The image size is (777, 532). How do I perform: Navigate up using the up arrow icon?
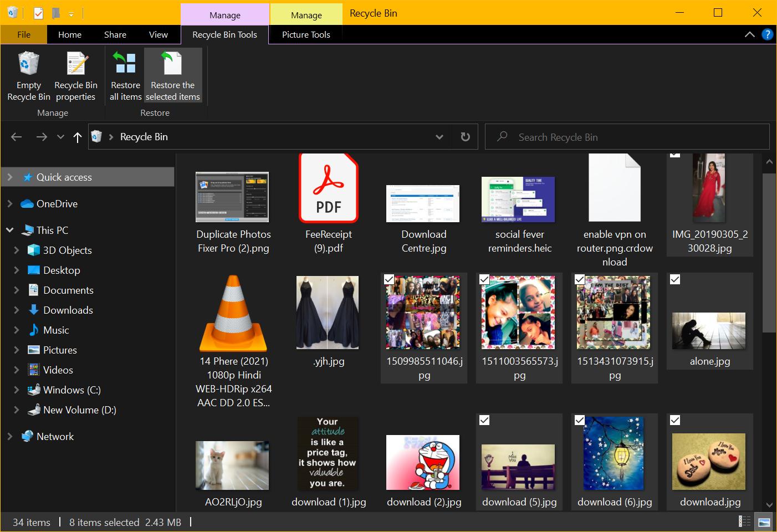pyautogui.click(x=77, y=136)
